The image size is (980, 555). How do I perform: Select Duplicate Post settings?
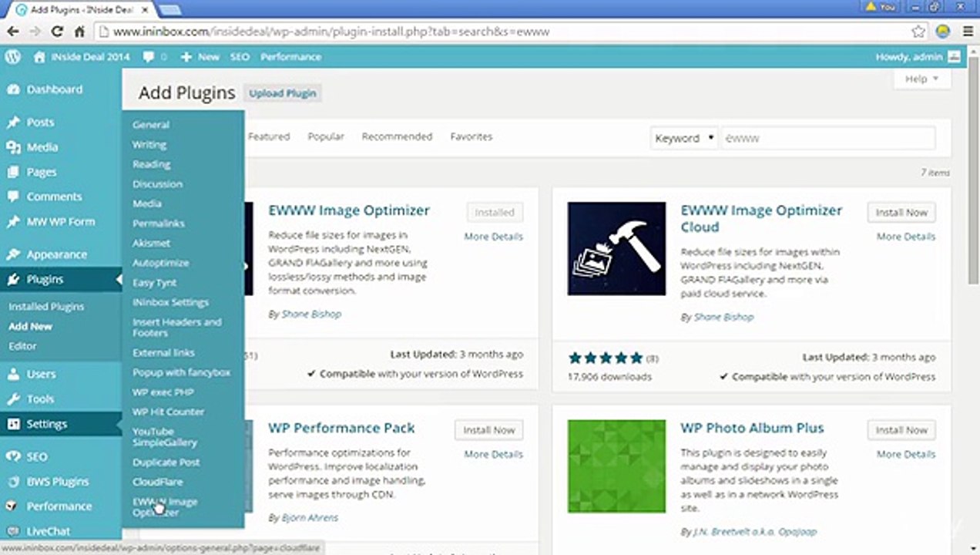pyautogui.click(x=166, y=462)
